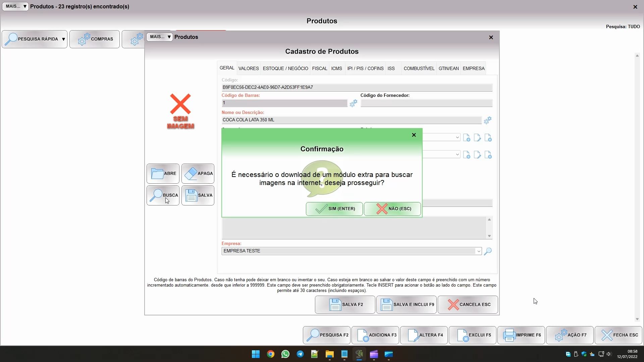Viewport: 644px width, 362px height.
Task: Decline with NÃO (ESC) button
Action: 392,209
